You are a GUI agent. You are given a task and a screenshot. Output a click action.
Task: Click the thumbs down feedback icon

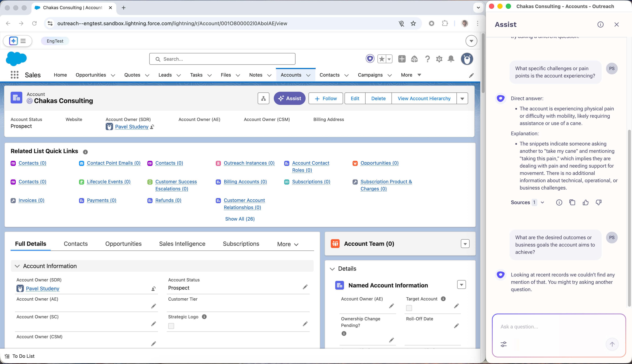click(x=599, y=202)
